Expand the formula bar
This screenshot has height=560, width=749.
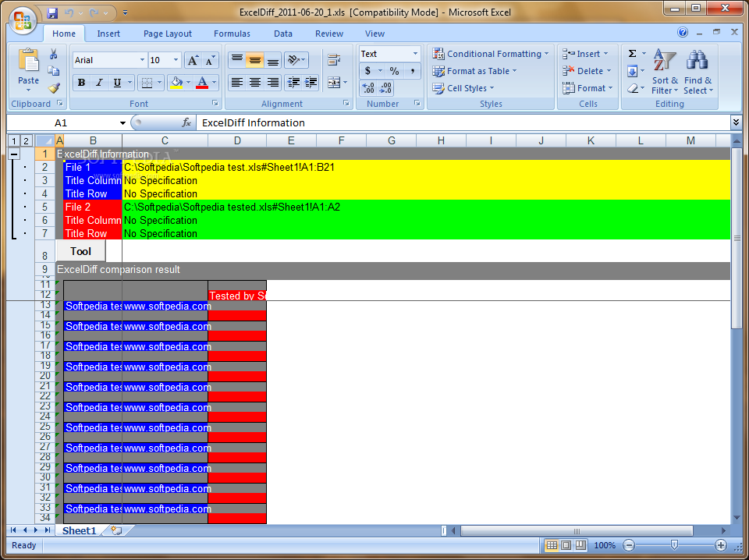[736, 122]
